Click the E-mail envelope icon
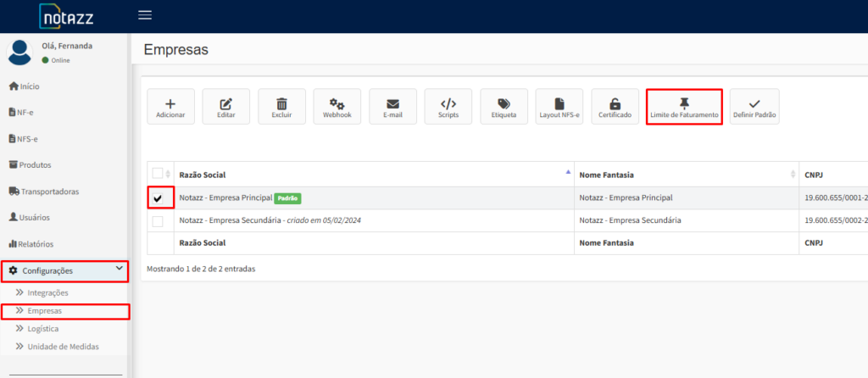 click(392, 106)
